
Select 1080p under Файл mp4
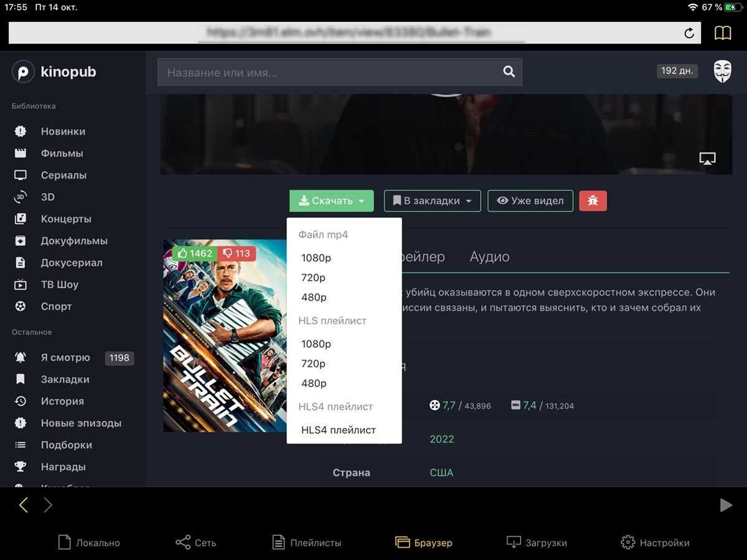[x=316, y=258]
